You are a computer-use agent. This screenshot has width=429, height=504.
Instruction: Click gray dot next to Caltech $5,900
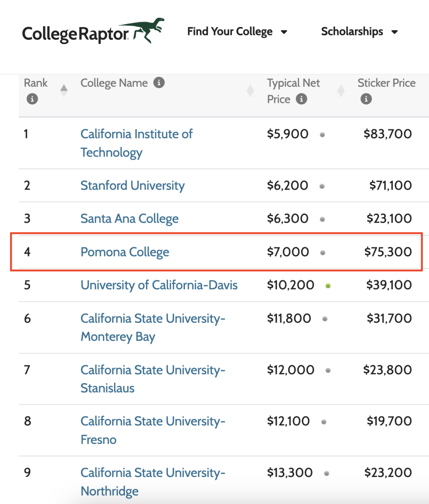(323, 135)
